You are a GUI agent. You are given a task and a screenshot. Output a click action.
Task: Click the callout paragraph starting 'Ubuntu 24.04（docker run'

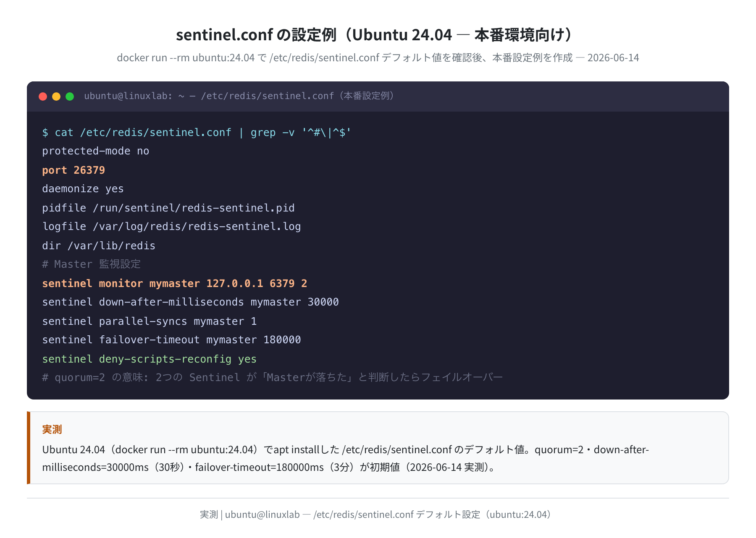click(x=346, y=458)
